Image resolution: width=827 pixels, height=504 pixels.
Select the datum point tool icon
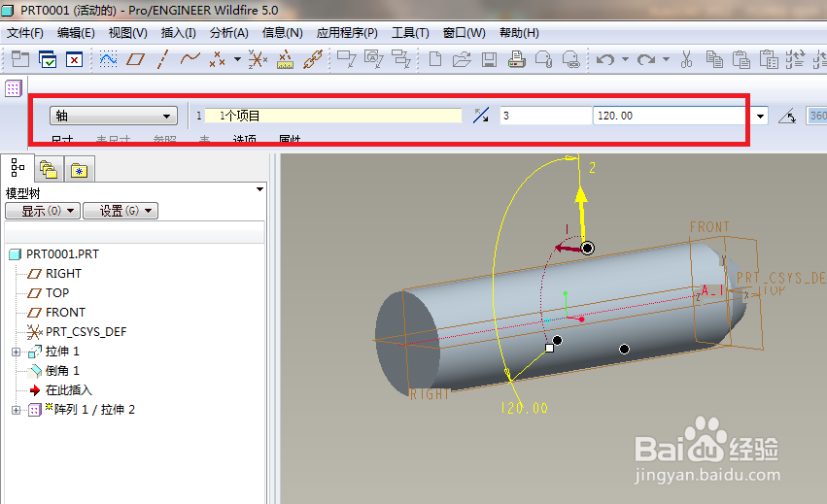pyautogui.click(x=218, y=59)
